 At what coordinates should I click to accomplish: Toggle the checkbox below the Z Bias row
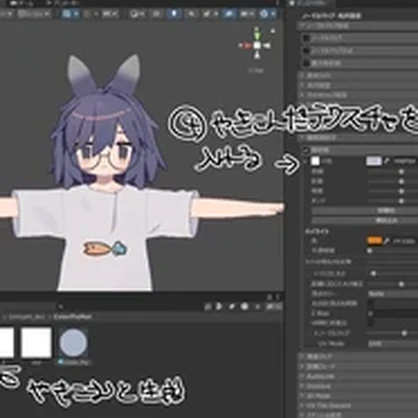pos(370,322)
